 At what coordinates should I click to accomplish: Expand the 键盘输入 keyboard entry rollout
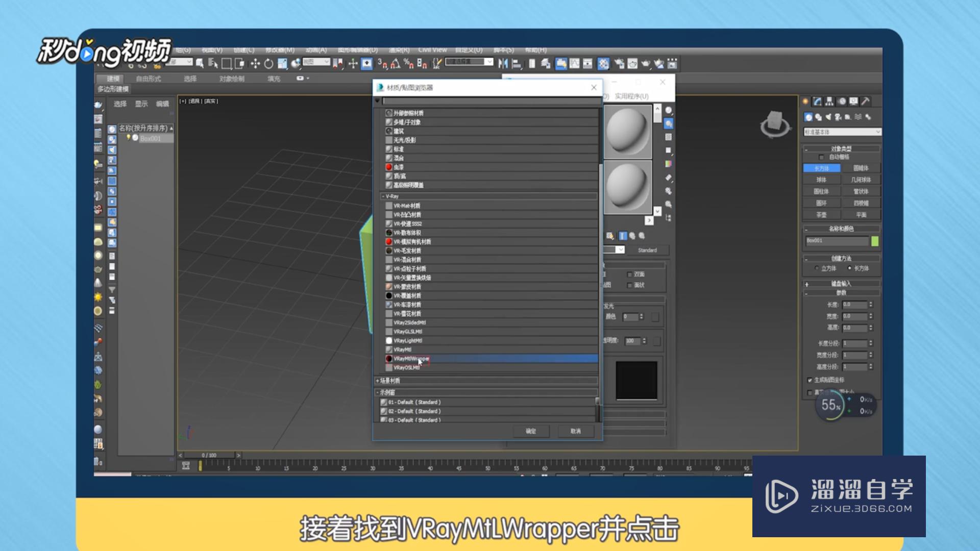pos(841,284)
